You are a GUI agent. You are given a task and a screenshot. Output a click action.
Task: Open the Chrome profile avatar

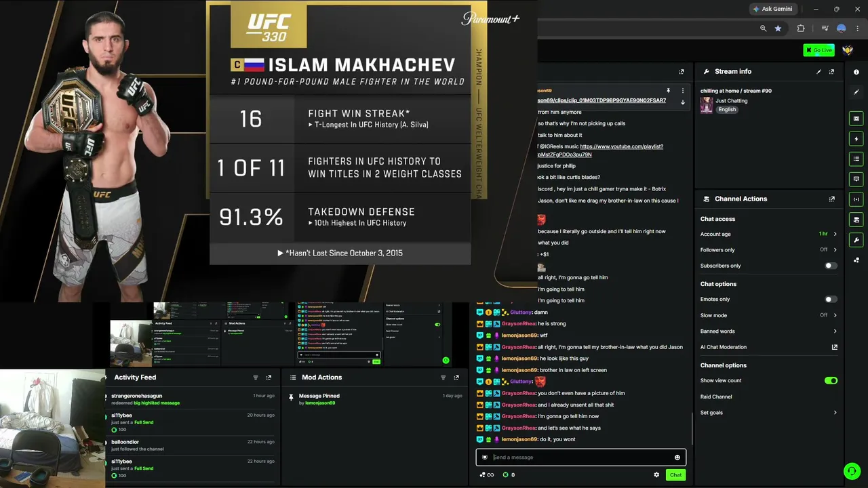pos(842,28)
